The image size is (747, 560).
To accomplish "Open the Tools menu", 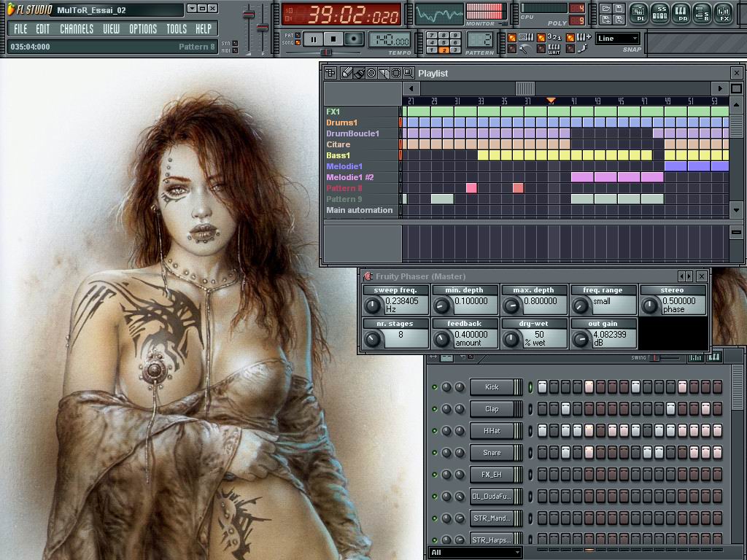I will click(x=177, y=29).
